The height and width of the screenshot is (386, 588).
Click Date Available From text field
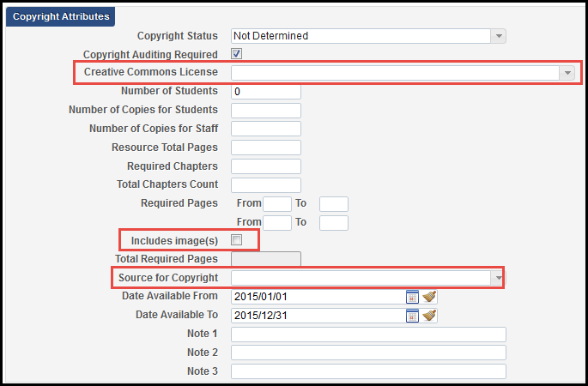(318, 297)
